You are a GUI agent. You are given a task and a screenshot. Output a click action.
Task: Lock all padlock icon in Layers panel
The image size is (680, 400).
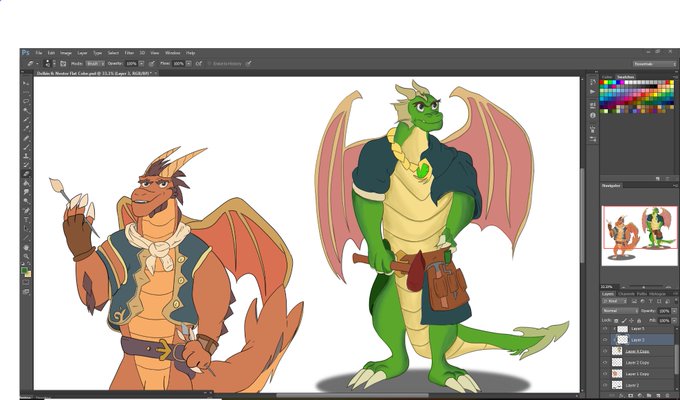click(x=639, y=321)
